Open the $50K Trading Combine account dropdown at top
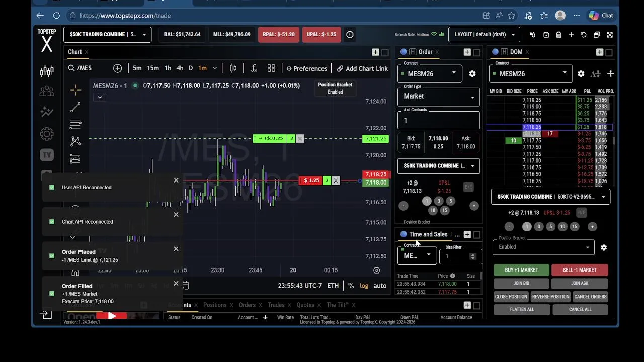The image size is (644, 362). [x=107, y=35]
